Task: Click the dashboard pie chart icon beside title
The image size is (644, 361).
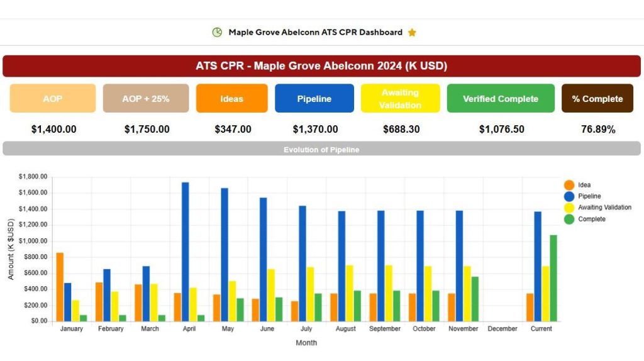Action: (217, 32)
